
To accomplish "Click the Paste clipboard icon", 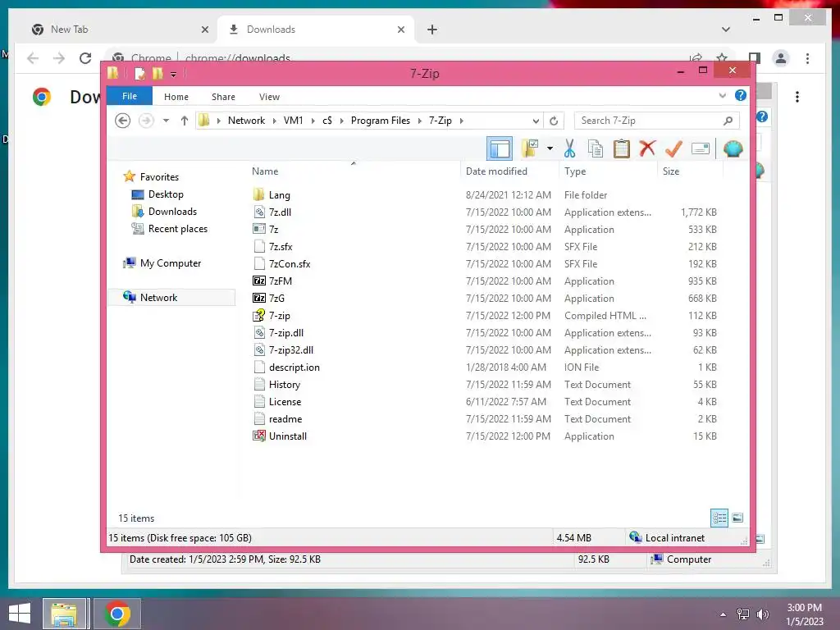I will click(622, 148).
